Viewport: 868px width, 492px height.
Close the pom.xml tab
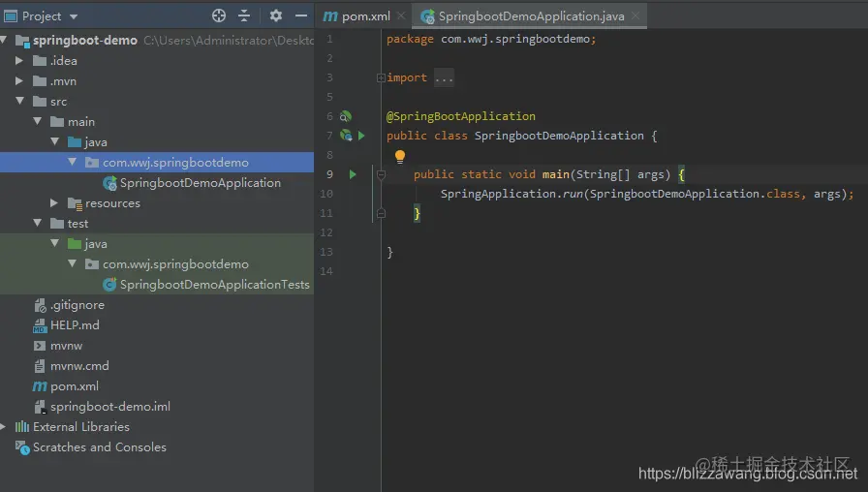pos(401,16)
